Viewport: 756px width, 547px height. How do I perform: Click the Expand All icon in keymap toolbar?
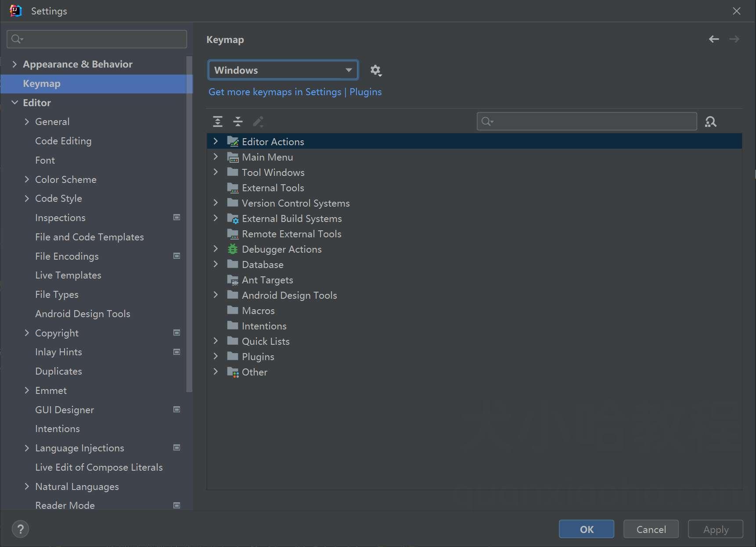pyautogui.click(x=218, y=122)
